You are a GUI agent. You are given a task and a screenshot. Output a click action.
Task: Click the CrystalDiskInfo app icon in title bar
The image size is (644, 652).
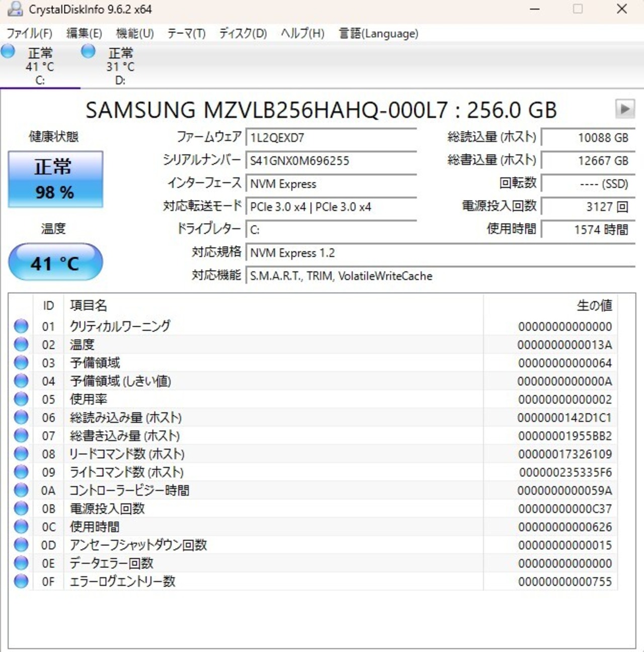tap(15, 9)
